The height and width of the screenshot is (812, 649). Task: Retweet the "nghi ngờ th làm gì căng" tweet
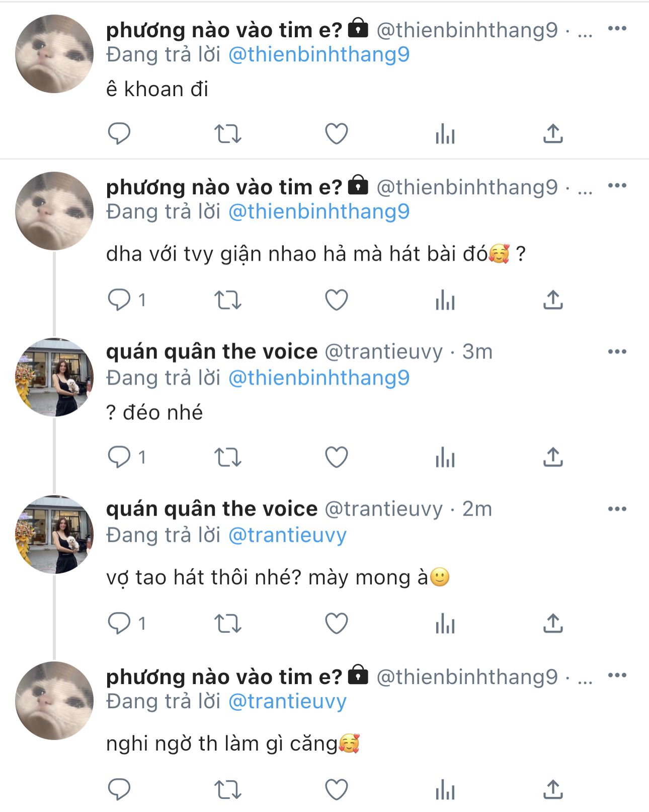pyautogui.click(x=228, y=790)
